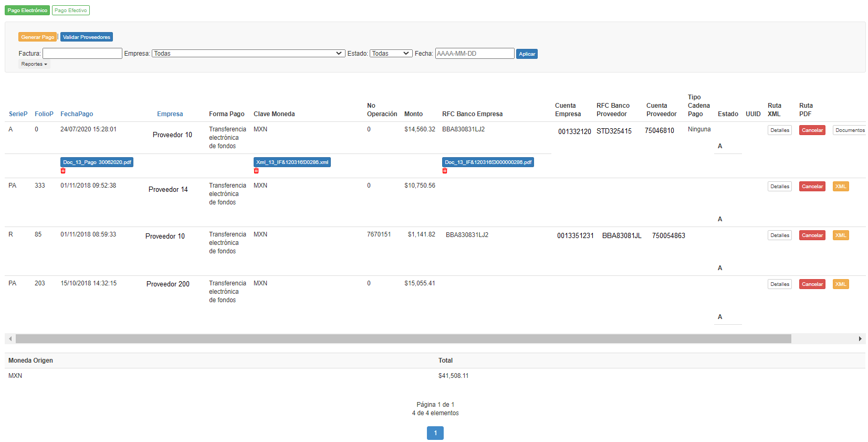Viewport: 868px width, 442px height.
Task: Open Detalles for folio 85 row
Action: pyautogui.click(x=780, y=235)
